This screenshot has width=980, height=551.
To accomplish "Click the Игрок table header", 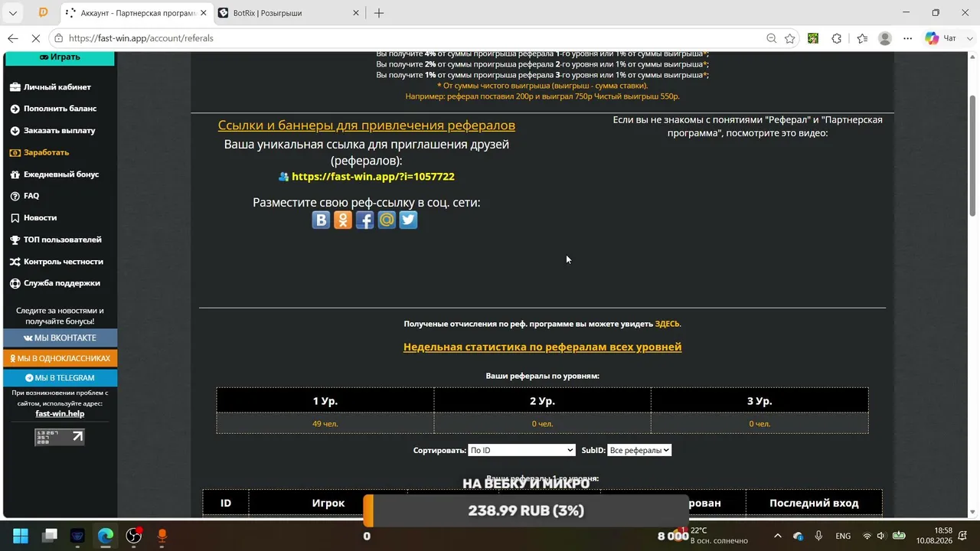I will [328, 504].
